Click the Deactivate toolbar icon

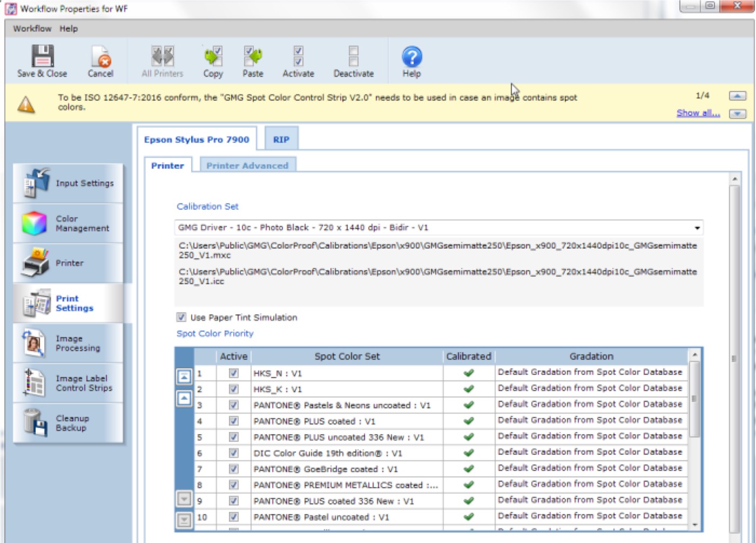[x=354, y=62]
